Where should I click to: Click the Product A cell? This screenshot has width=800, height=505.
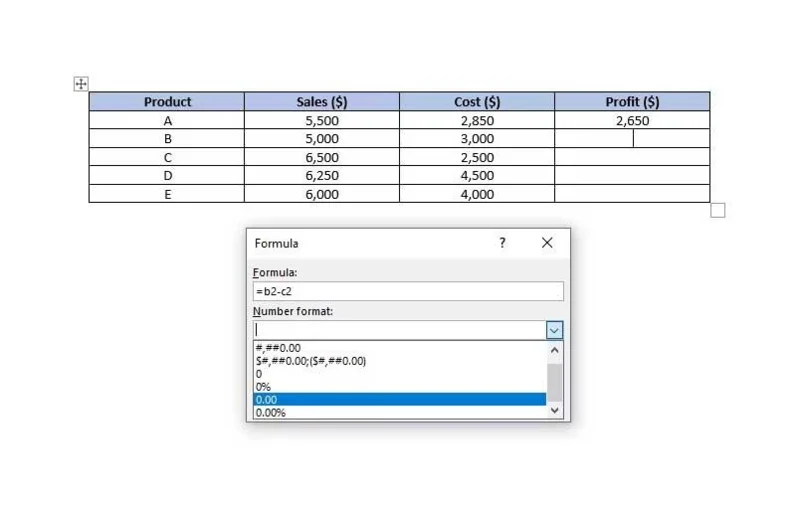pos(167,120)
